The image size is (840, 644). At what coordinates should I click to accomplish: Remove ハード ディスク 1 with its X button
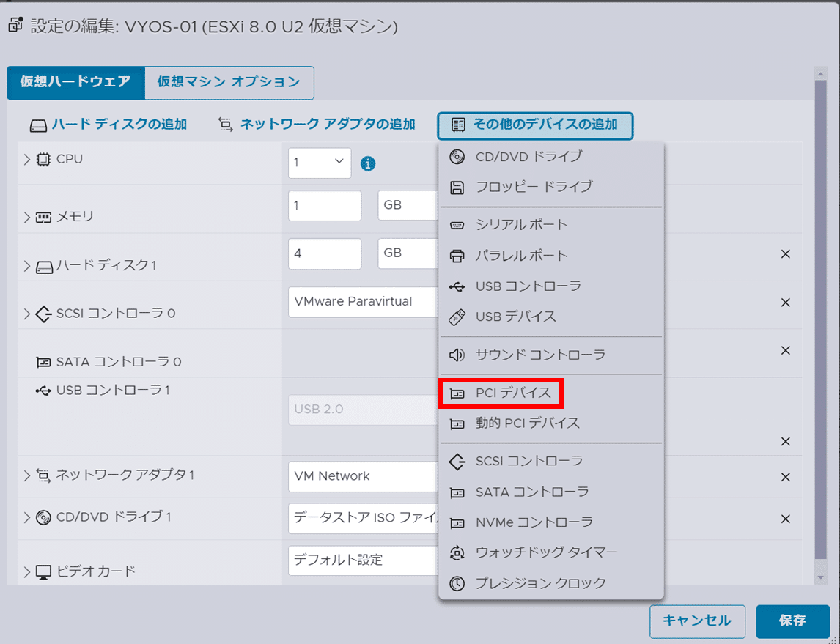click(785, 254)
